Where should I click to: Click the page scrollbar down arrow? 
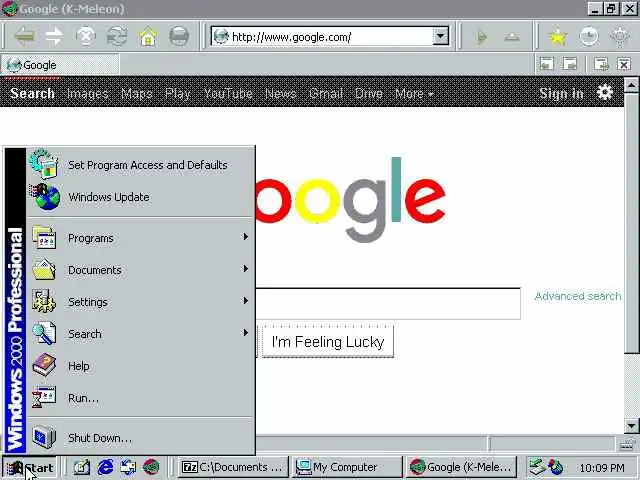[x=631, y=427]
